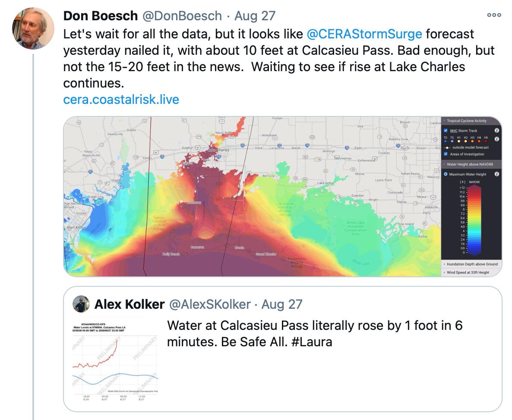Open the cera.coastalrisk.live link
This screenshot has width=512, height=420.
point(121,99)
